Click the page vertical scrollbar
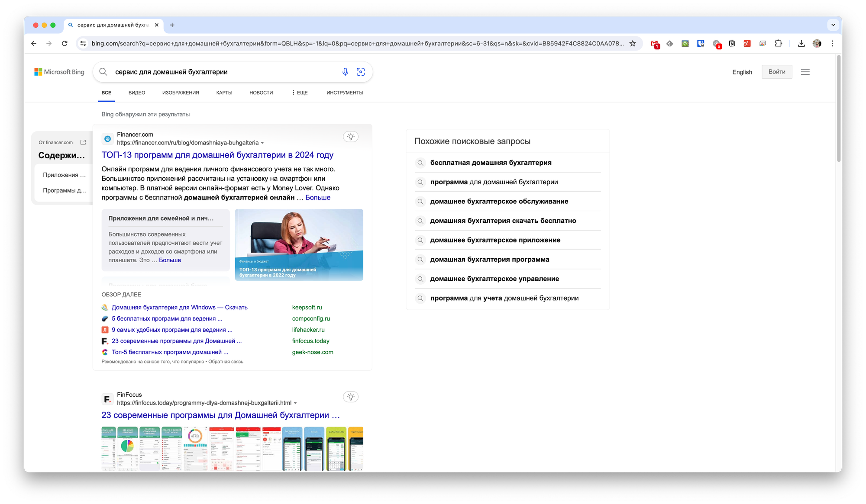This screenshot has width=866, height=504. coord(839,108)
